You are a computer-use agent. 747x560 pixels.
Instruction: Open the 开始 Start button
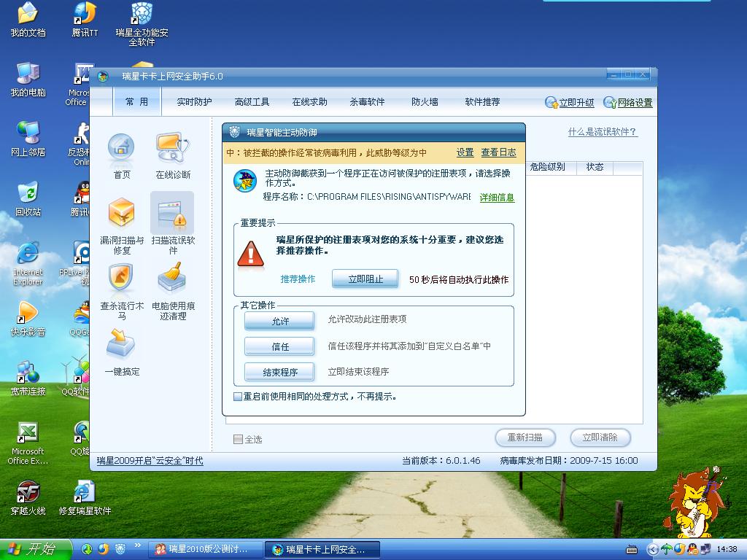(x=36, y=549)
